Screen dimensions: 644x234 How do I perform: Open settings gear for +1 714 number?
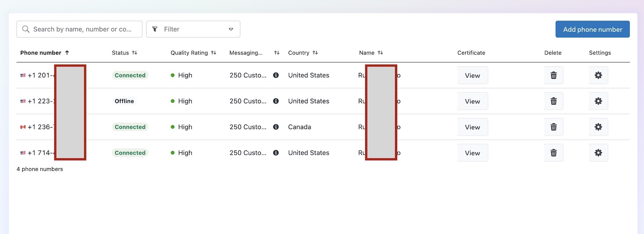tap(598, 153)
